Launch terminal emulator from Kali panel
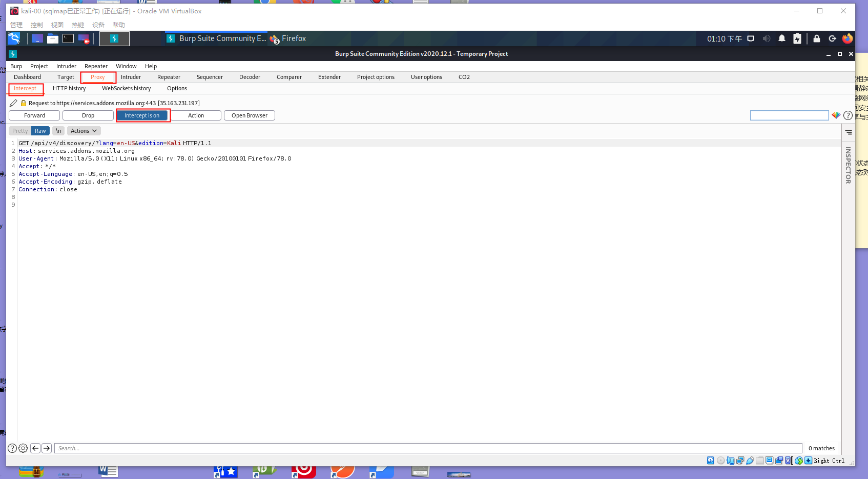Viewport: 868px width, 479px height. click(x=68, y=38)
